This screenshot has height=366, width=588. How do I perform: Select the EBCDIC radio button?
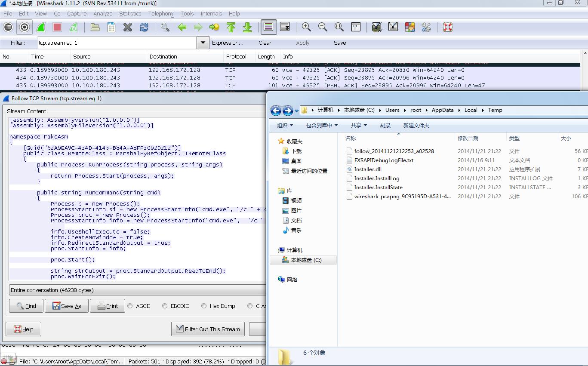[x=165, y=306]
